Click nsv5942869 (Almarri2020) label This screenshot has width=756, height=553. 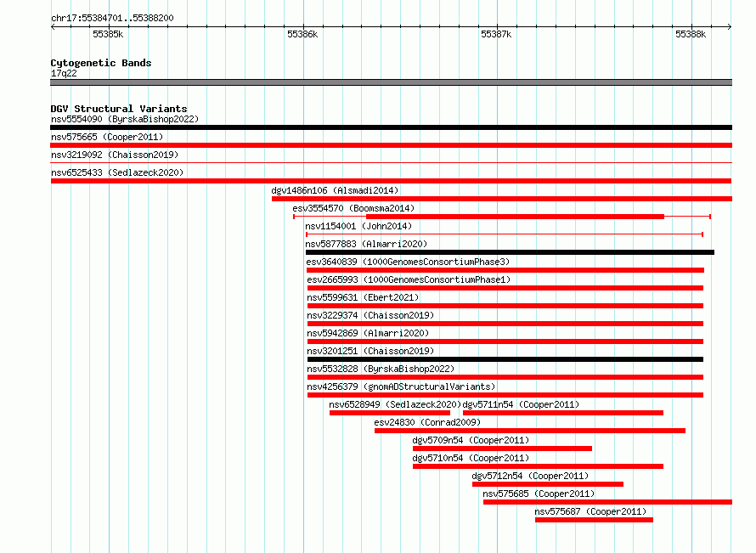(368, 333)
